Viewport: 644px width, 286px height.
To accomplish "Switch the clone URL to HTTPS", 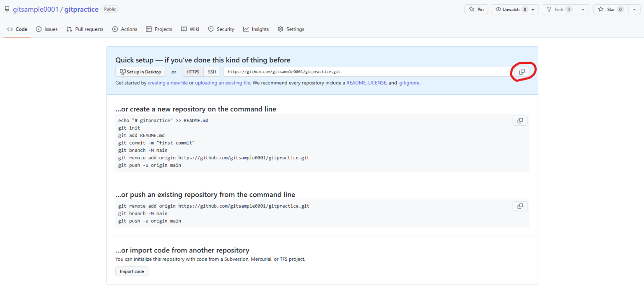I will [192, 71].
